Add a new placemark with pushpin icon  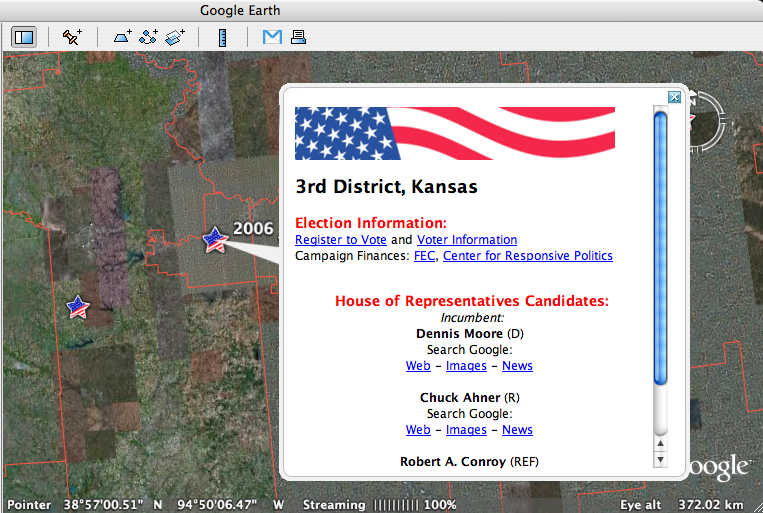pos(72,37)
